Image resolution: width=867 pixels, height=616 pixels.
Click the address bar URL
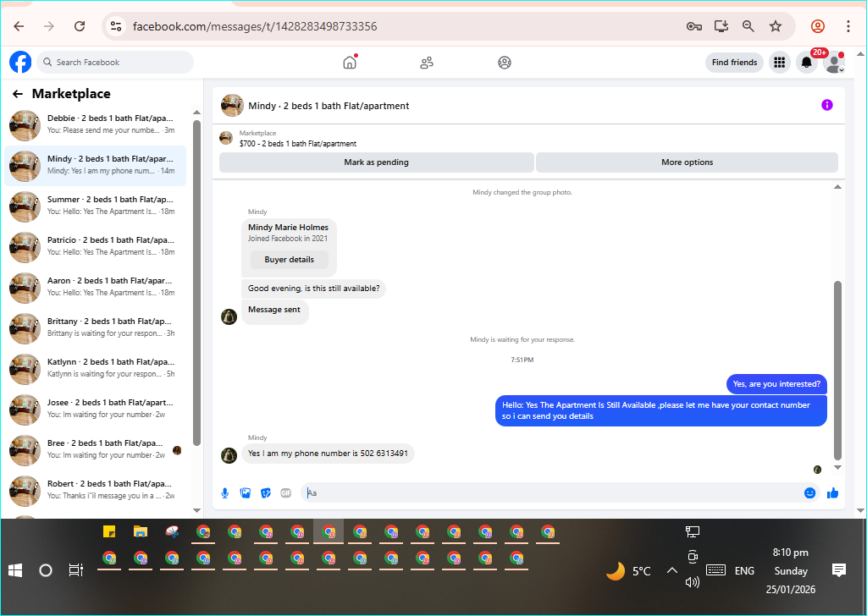tap(255, 26)
